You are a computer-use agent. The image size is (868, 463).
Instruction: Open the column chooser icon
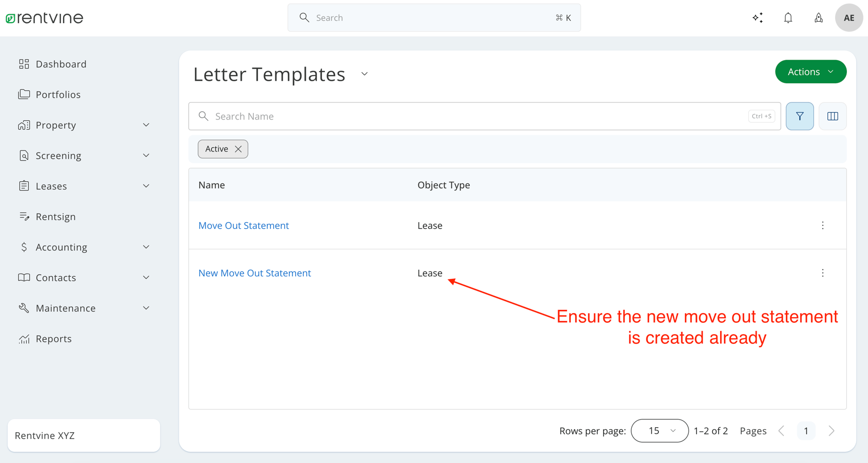point(832,116)
